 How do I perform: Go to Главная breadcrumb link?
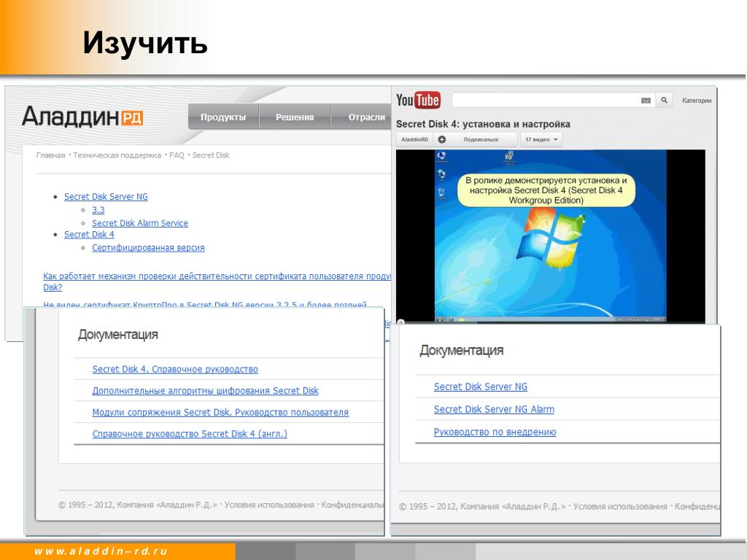pos(50,155)
